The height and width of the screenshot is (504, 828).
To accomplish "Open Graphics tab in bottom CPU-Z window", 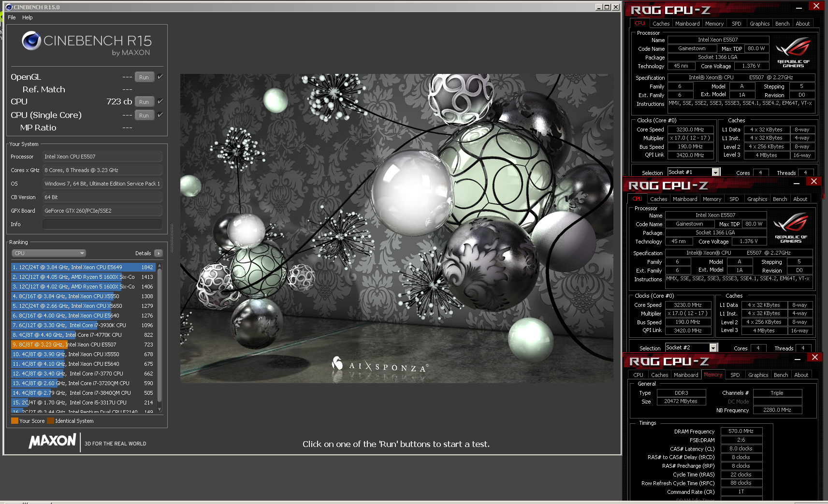I will click(758, 375).
